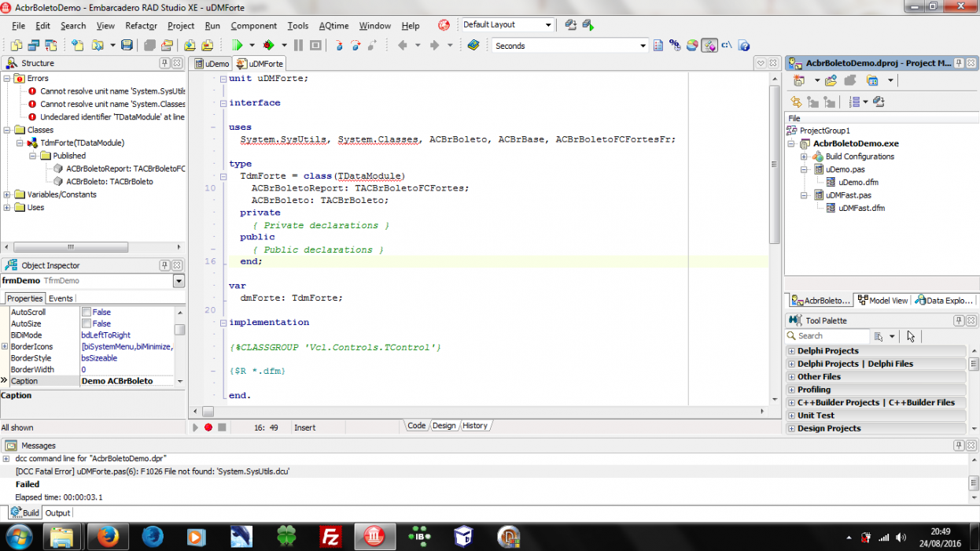Click the record macro red dot icon
Viewport: 980px width, 551px height.
[x=208, y=427]
